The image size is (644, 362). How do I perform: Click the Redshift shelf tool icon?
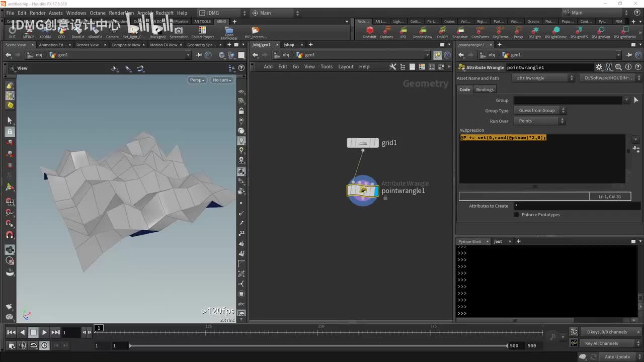(370, 31)
